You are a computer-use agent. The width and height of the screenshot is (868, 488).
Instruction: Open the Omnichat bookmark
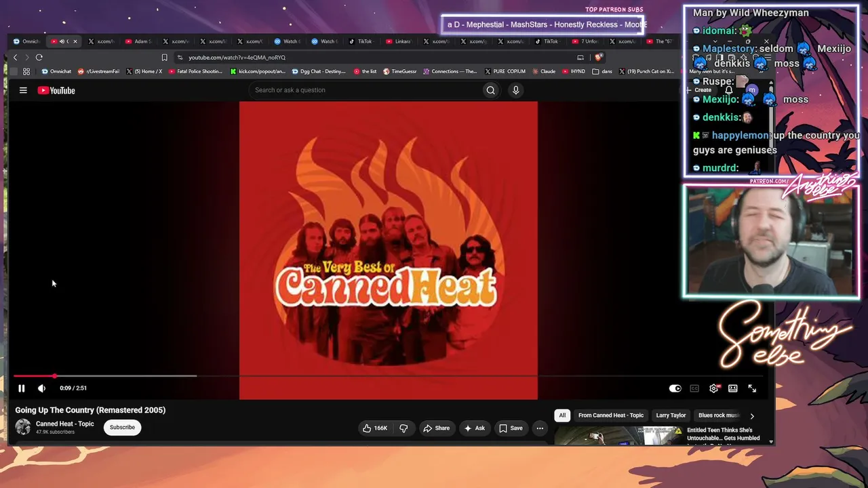coord(56,71)
